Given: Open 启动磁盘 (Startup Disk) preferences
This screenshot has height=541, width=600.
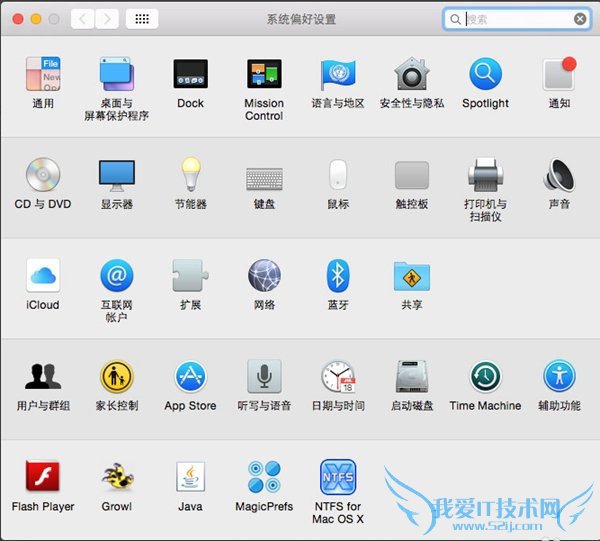Looking at the screenshot, I should click(412, 376).
